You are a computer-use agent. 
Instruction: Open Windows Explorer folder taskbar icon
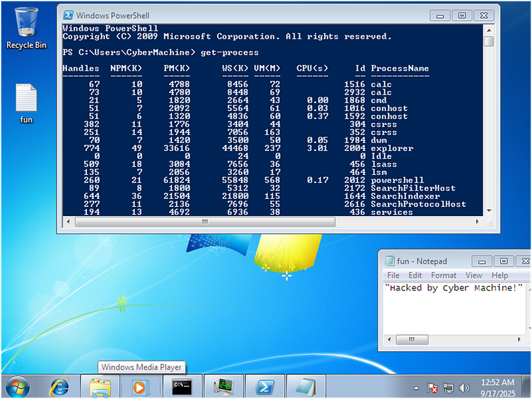click(100, 387)
